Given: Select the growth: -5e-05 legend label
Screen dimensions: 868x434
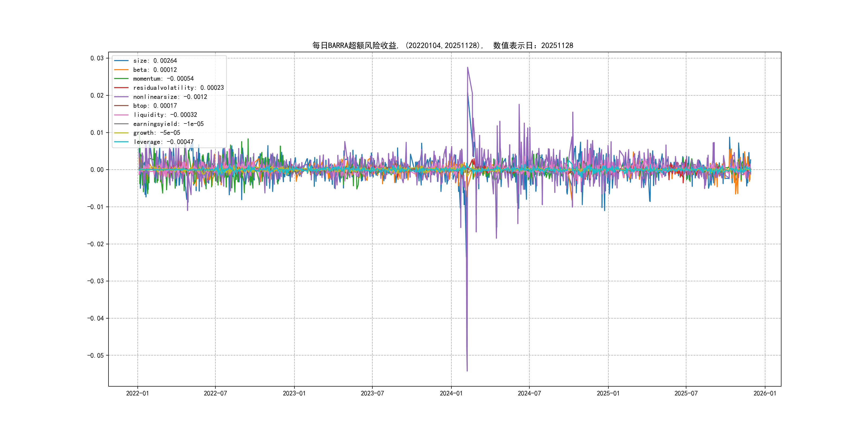Looking at the screenshot, I should coord(156,133).
